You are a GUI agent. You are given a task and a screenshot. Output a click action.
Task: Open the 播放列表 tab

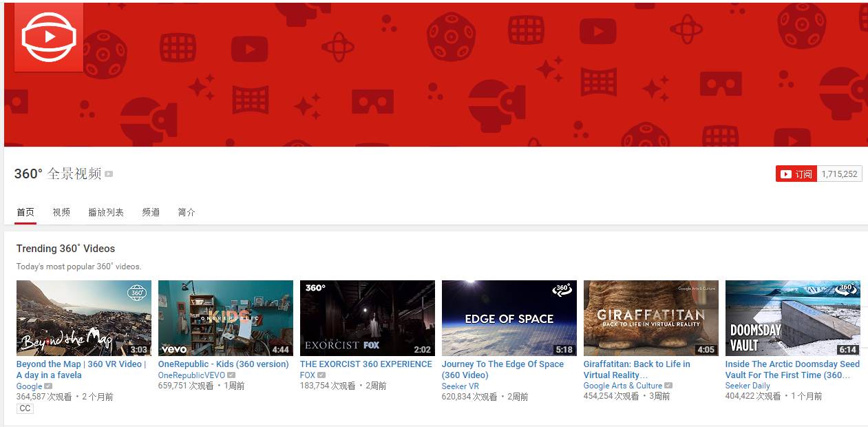pyautogui.click(x=106, y=212)
